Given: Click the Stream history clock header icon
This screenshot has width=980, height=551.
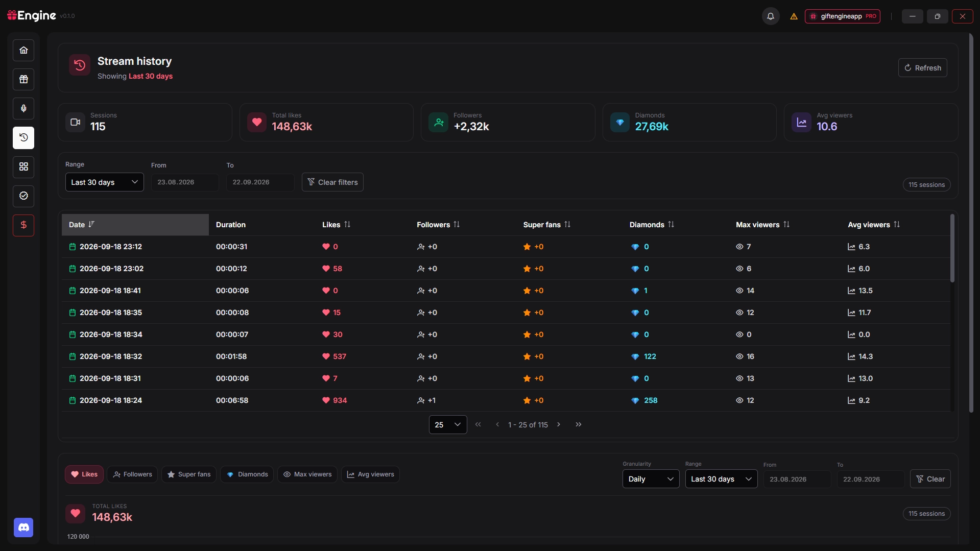Looking at the screenshot, I should pyautogui.click(x=80, y=65).
